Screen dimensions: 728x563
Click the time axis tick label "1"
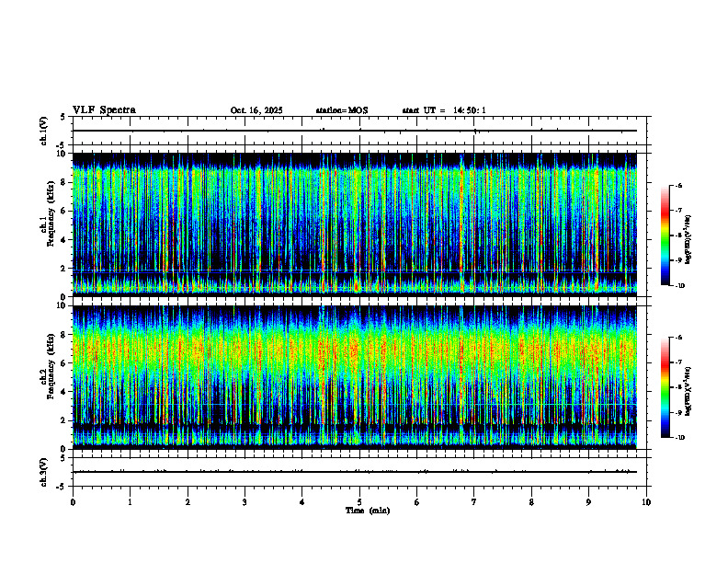[130, 502]
